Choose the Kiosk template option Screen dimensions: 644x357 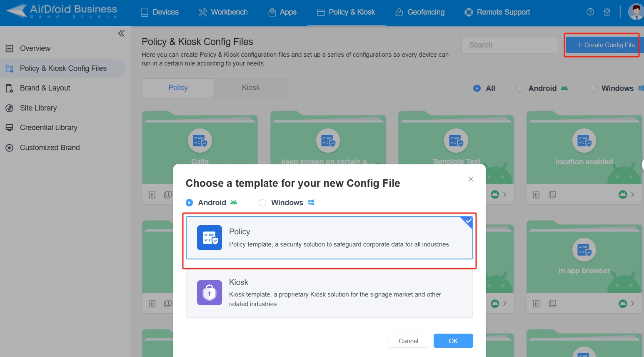pyautogui.click(x=329, y=293)
